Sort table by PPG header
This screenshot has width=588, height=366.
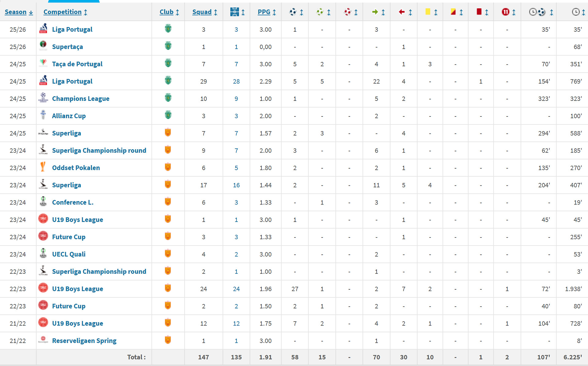264,12
